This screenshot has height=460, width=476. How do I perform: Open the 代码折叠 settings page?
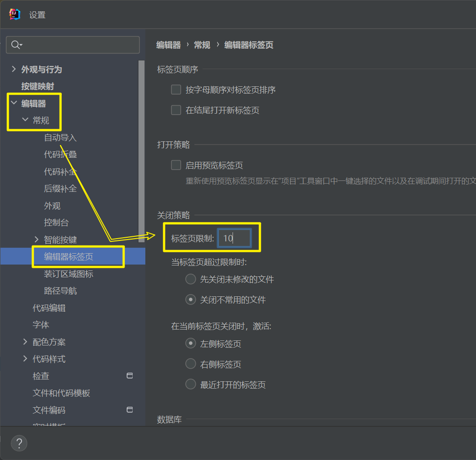tap(60, 155)
